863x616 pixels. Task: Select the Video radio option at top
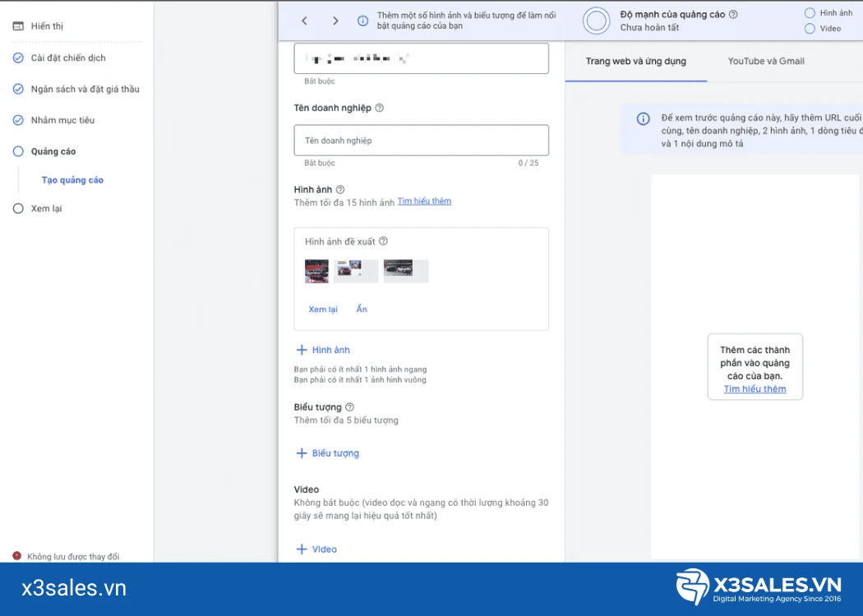(810, 29)
